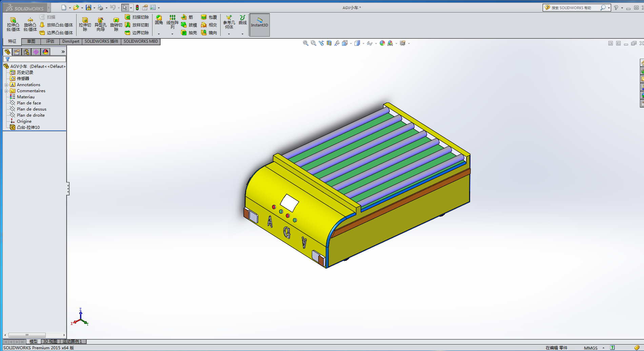Click the feature tree filter field
The width and height of the screenshot is (644, 351).
coord(35,59)
